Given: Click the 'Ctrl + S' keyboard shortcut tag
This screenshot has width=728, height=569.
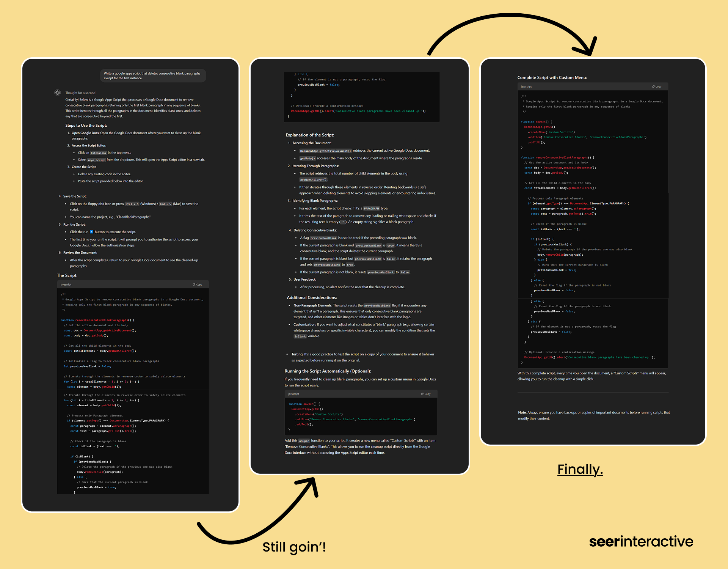Looking at the screenshot, I should click(x=132, y=204).
